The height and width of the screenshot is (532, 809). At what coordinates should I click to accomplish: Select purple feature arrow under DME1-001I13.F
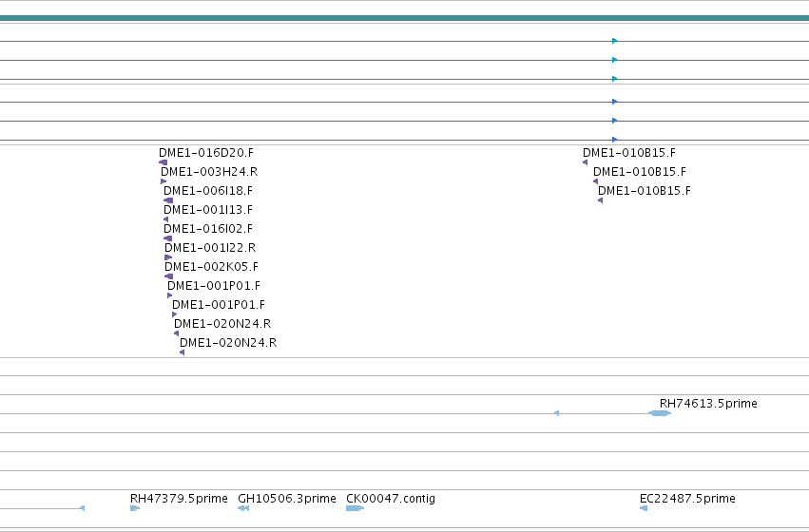[165, 219]
